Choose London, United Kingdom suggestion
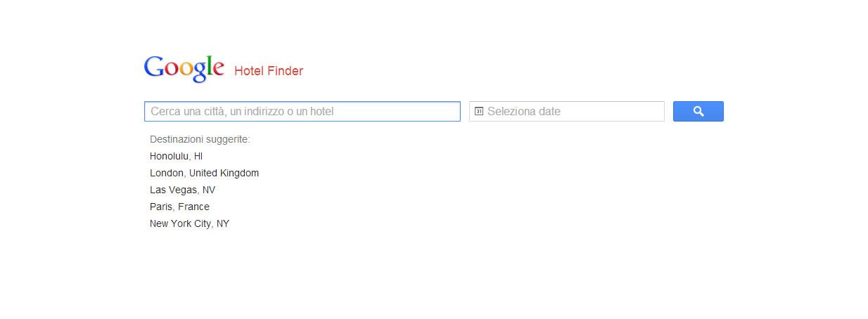868x319 pixels. 204,173
